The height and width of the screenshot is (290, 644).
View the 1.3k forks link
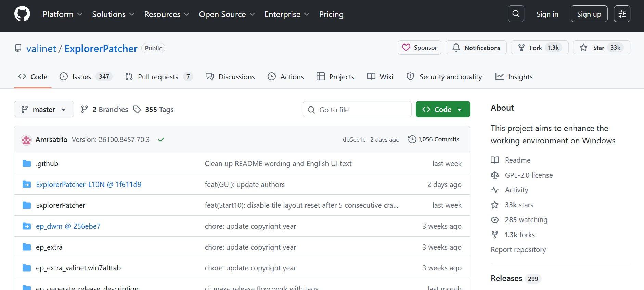tap(513, 235)
